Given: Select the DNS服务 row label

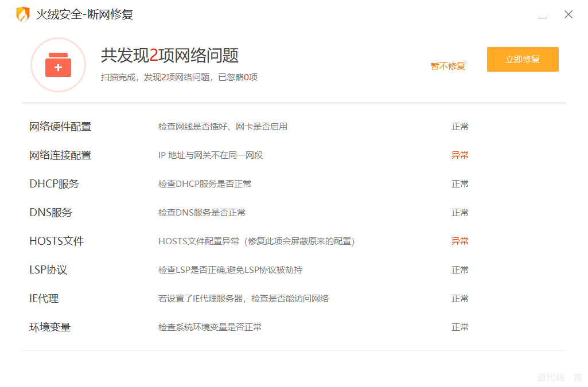Looking at the screenshot, I should (51, 213).
